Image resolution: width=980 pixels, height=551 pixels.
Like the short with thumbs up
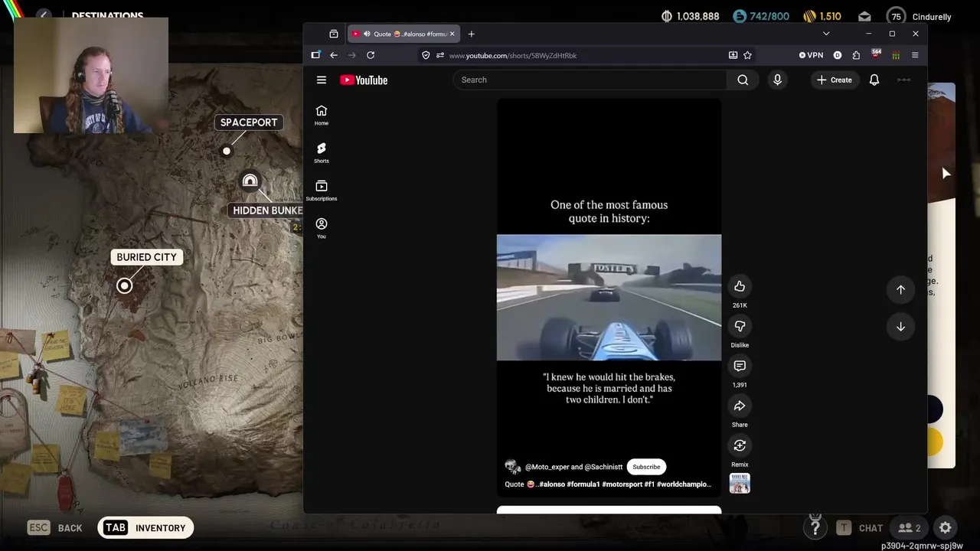[x=740, y=286]
